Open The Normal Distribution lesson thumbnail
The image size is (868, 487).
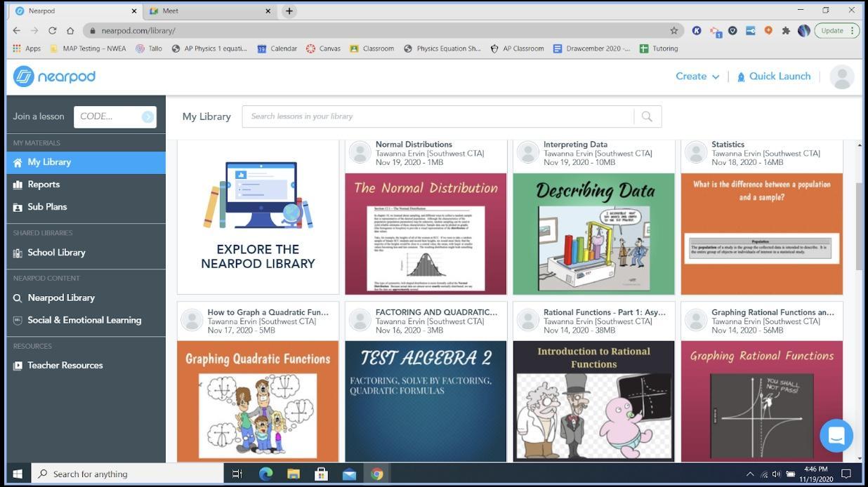click(x=426, y=234)
